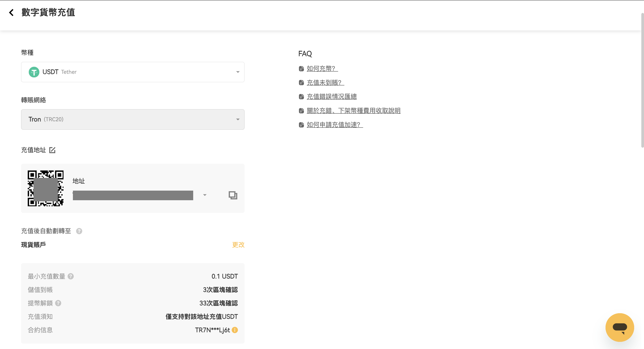Open the Tron (TRC20) network dropdown
The height and width of the screenshot is (349, 644).
tap(133, 119)
